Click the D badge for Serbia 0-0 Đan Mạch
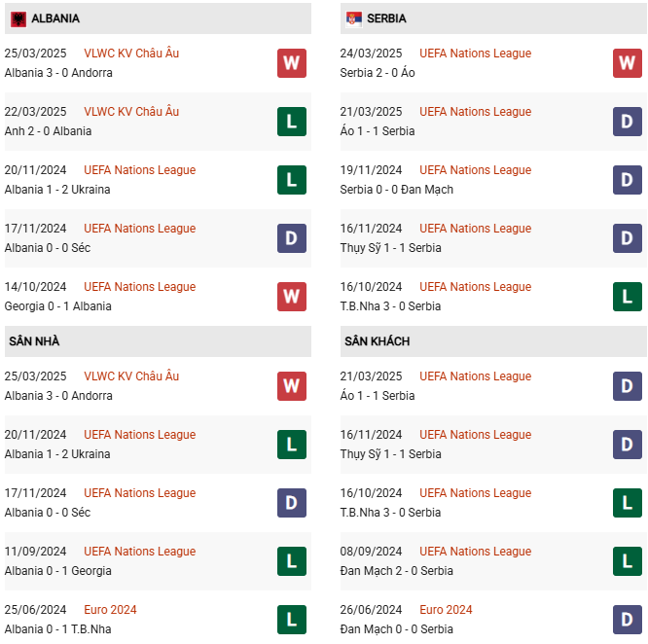The height and width of the screenshot is (644, 648). 627,180
